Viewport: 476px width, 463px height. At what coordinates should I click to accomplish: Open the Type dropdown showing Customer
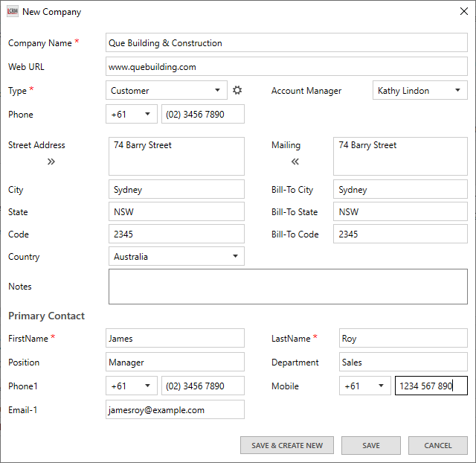167,91
